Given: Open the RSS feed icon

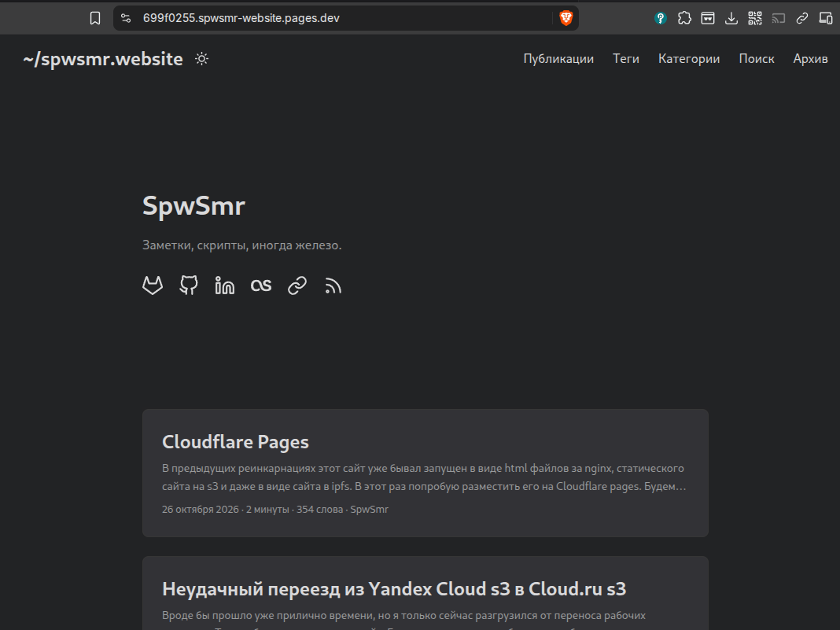Looking at the screenshot, I should pyautogui.click(x=333, y=286).
